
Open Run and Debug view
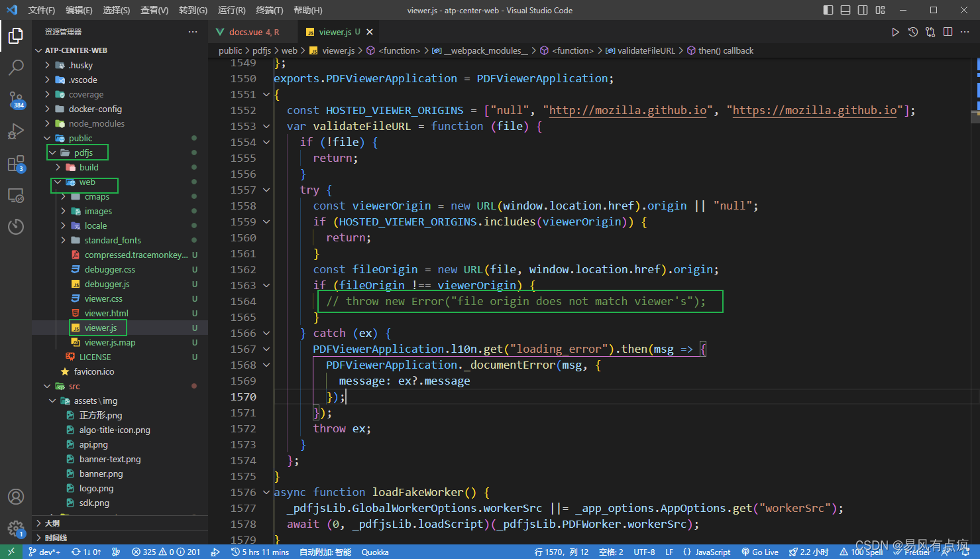coord(16,131)
